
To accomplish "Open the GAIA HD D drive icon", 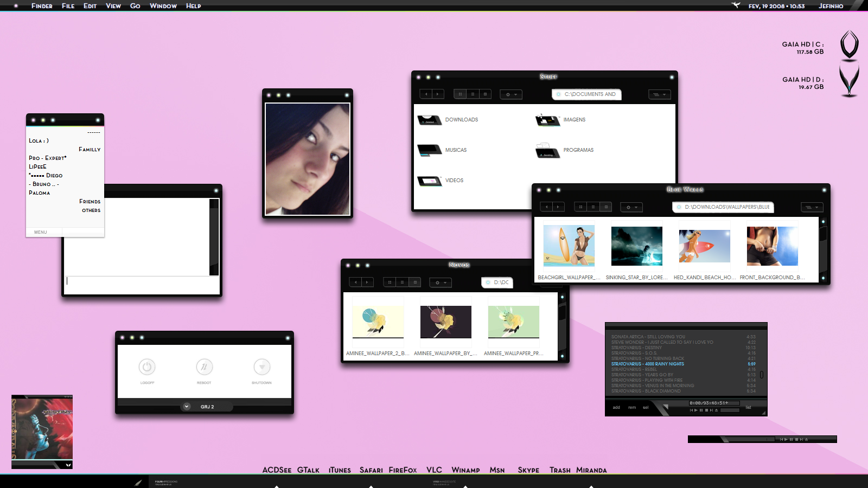I will coord(849,80).
